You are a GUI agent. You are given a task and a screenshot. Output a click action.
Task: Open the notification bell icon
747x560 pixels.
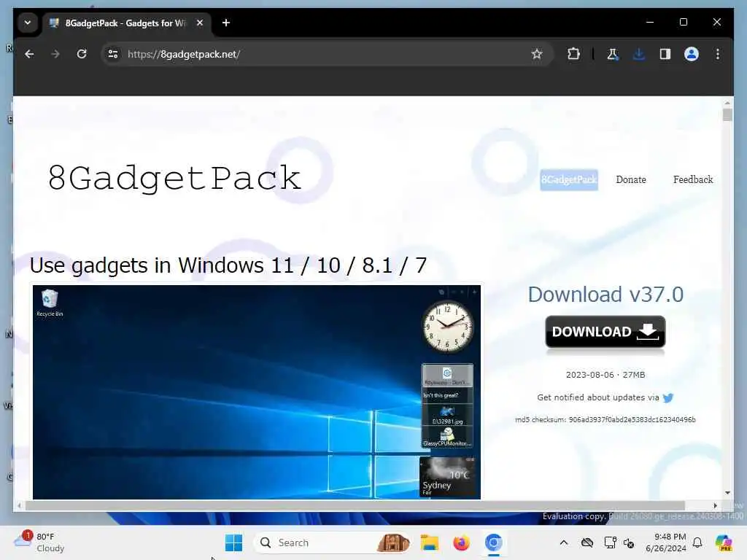(x=697, y=542)
